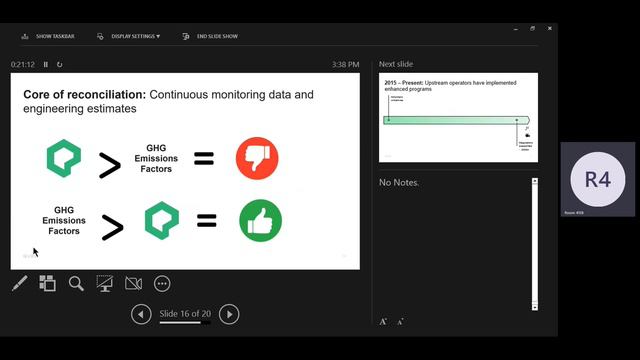Restore down the presenter view window
The height and width of the screenshot is (360, 640).
[533, 29]
